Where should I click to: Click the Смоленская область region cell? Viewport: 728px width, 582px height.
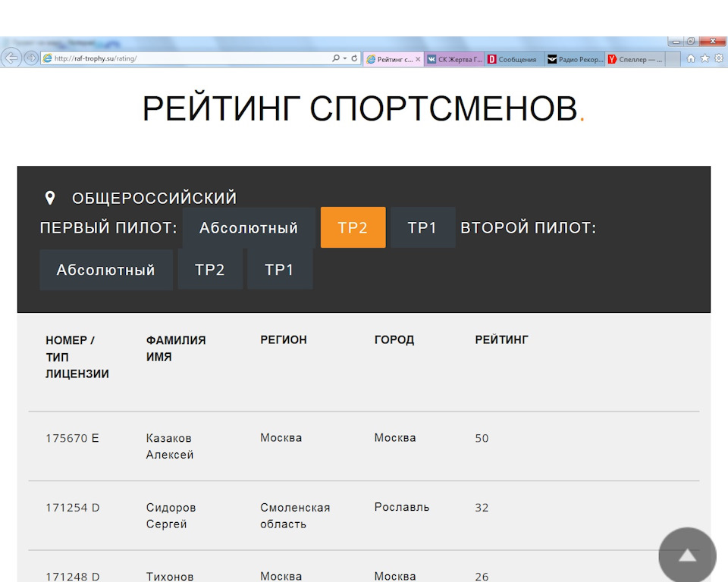click(295, 515)
